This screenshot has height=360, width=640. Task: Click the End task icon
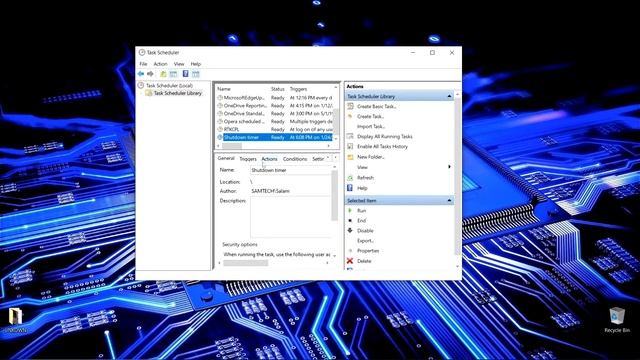click(x=350, y=220)
